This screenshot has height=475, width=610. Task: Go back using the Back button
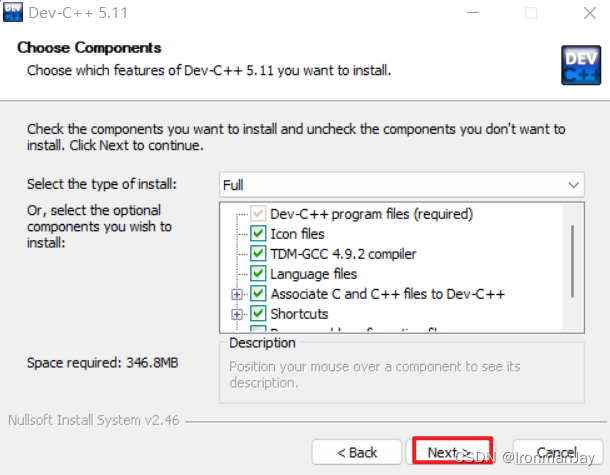click(357, 452)
